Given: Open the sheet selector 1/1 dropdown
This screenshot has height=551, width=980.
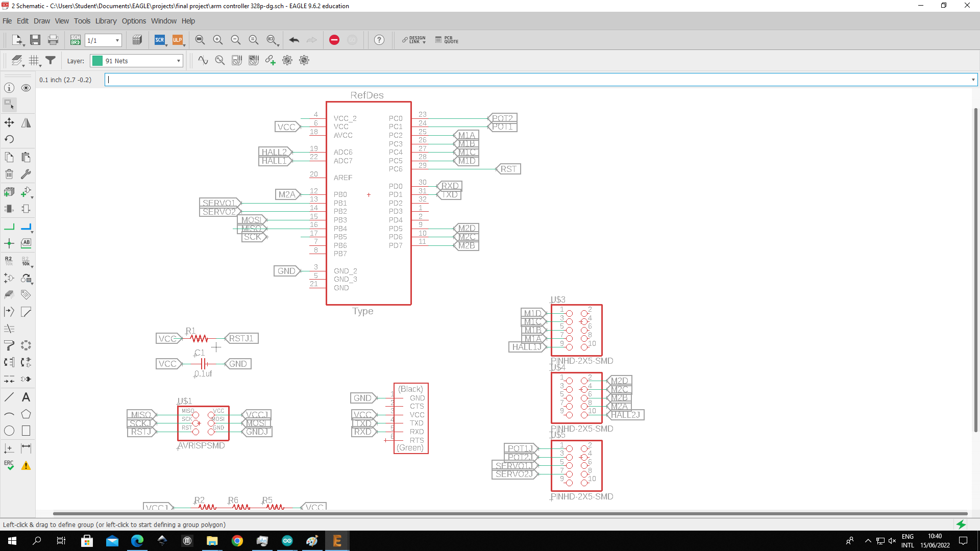Looking at the screenshot, I should click(103, 40).
